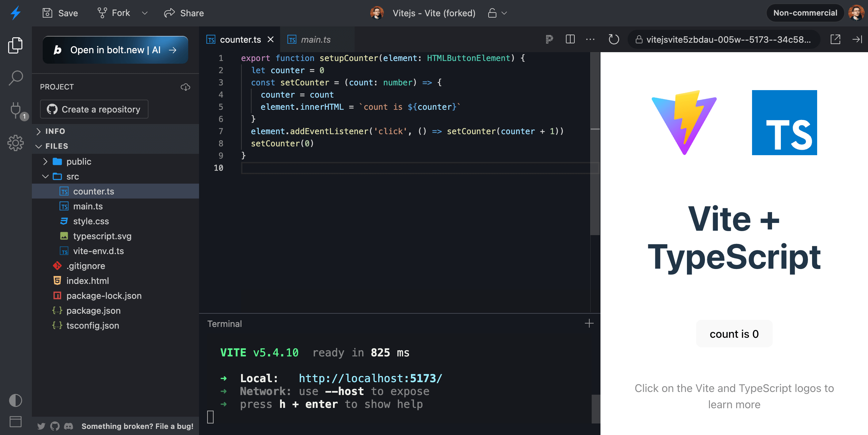
Task: Open index.html file
Action: click(x=115, y=281)
